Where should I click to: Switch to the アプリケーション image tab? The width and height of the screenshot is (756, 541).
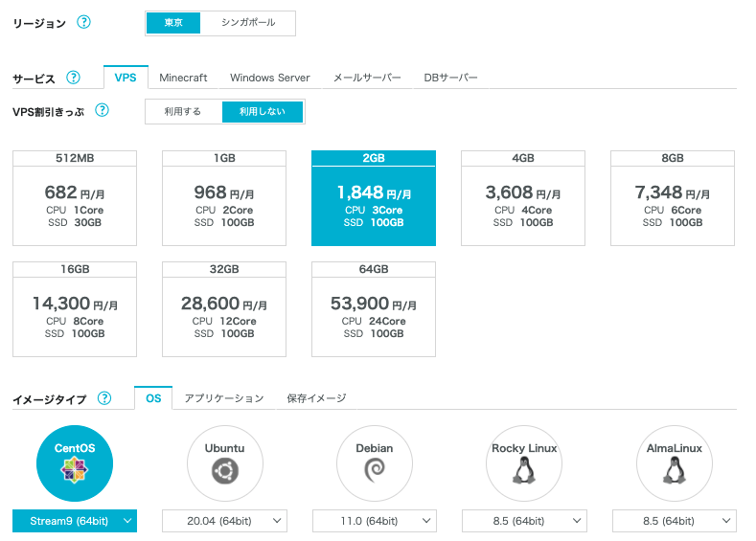(224, 398)
